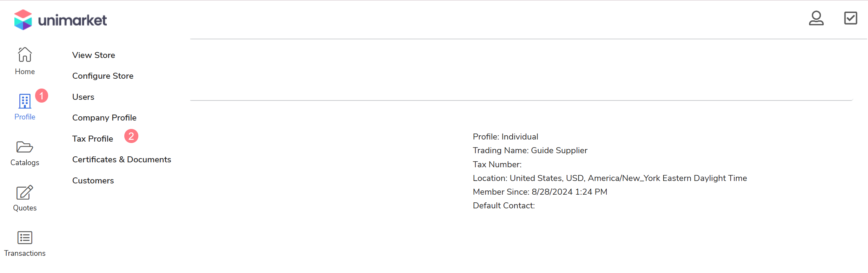The width and height of the screenshot is (868, 273).
Task: Click the Unimarket logo
Action: (x=60, y=20)
